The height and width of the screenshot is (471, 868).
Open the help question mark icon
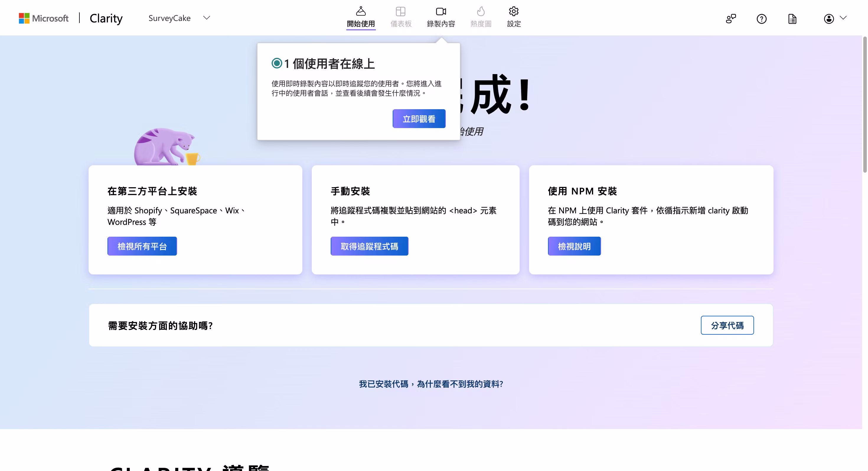pyautogui.click(x=761, y=19)
